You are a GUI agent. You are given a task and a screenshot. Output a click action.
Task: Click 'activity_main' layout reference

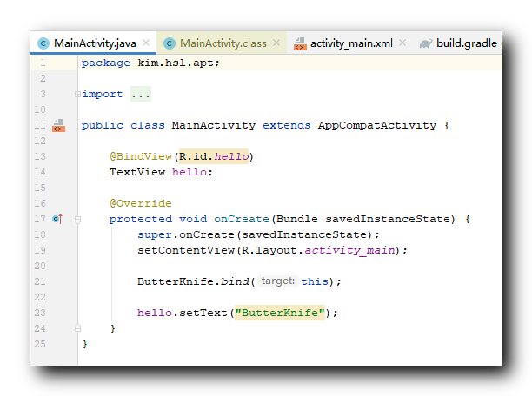pos(349,250)
